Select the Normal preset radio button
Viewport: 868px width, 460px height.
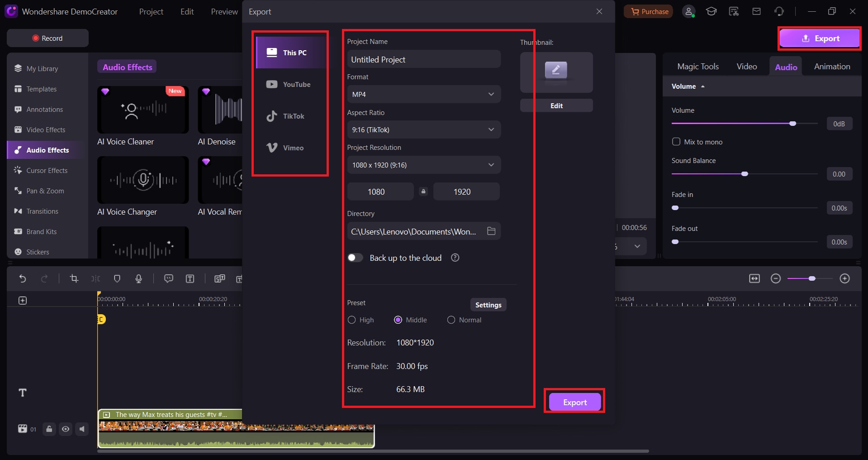[x=451, y=320]
